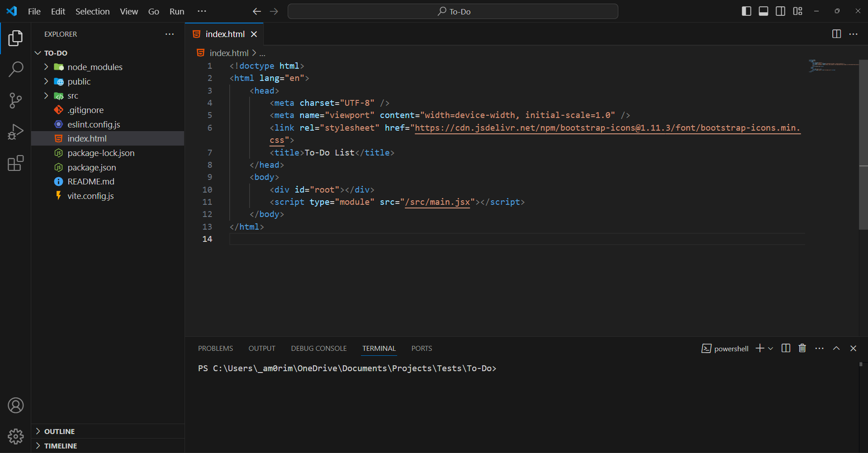
Task: Open the View menu
Action: click(129, 11)
